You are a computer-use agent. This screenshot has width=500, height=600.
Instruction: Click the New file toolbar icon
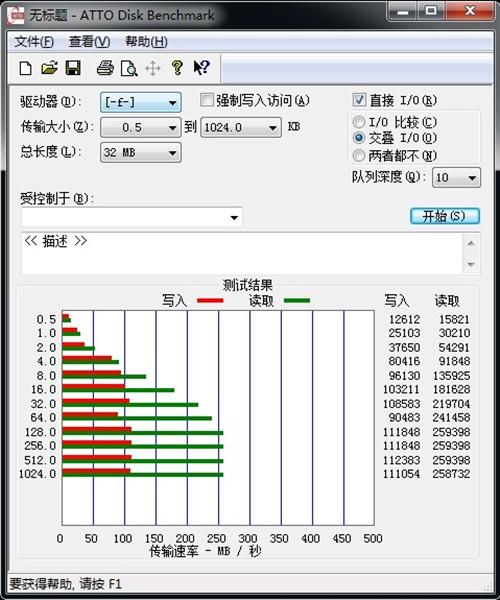(26, 69)
